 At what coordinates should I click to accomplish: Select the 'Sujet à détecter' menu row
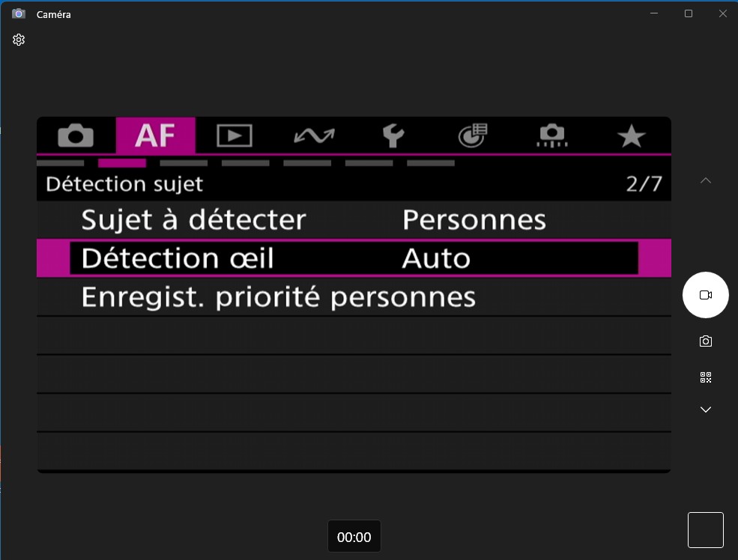click(x=353, y=220)
